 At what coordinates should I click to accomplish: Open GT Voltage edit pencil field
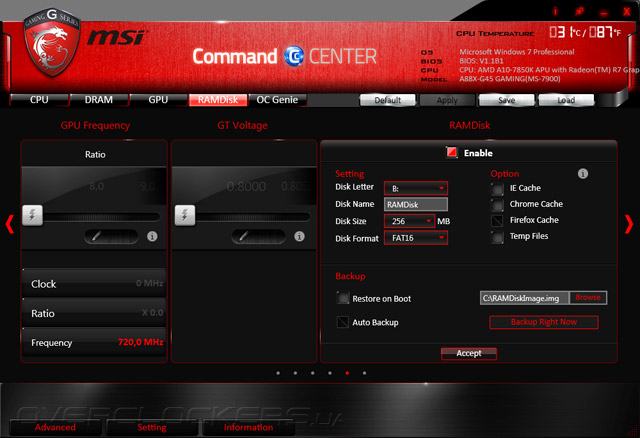pyautogui.click(x=258, y=236)
